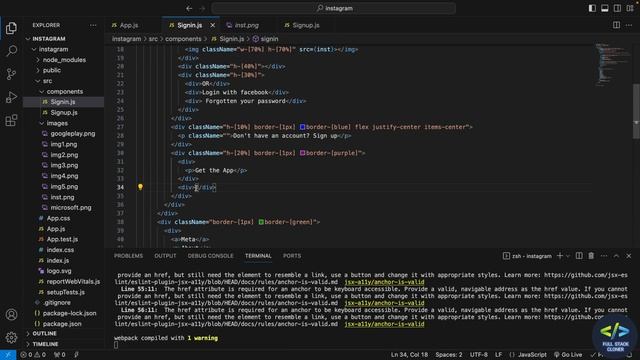This screenshot has width=640, height=360.
Task: Click Spaces: 2 indentation setting
Action: click(x=449, y=355)
